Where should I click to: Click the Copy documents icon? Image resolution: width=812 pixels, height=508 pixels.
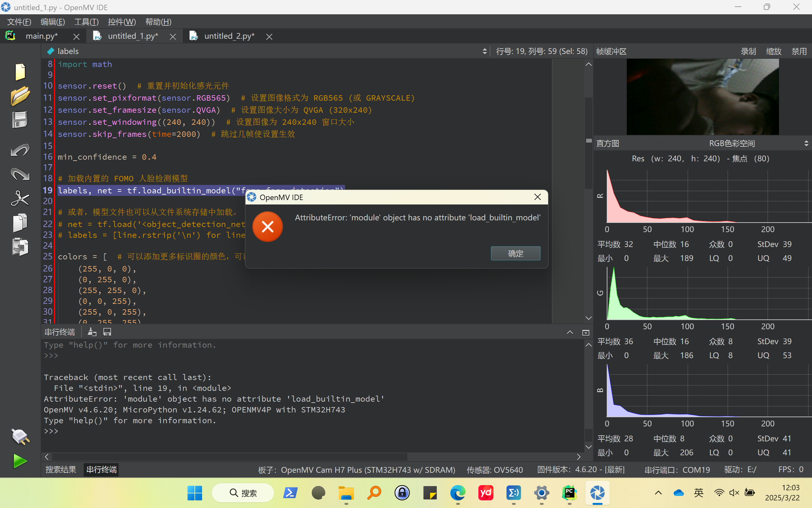pos(20,223)
